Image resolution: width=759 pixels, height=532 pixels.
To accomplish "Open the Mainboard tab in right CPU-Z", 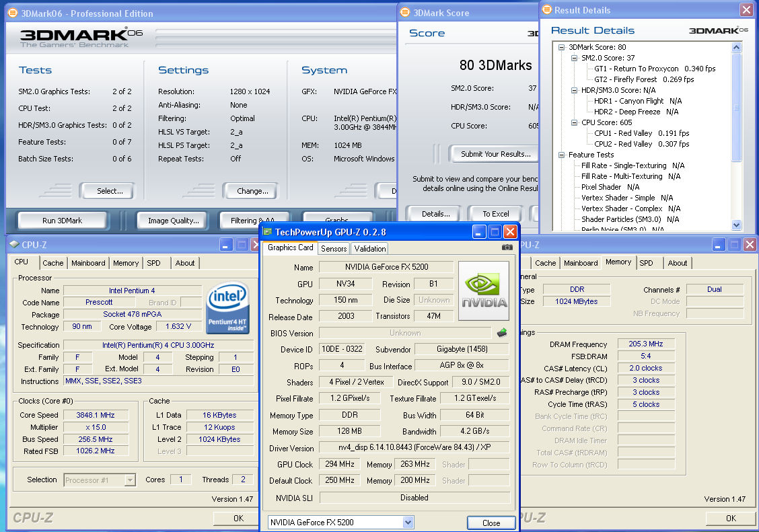I will 581,263.
